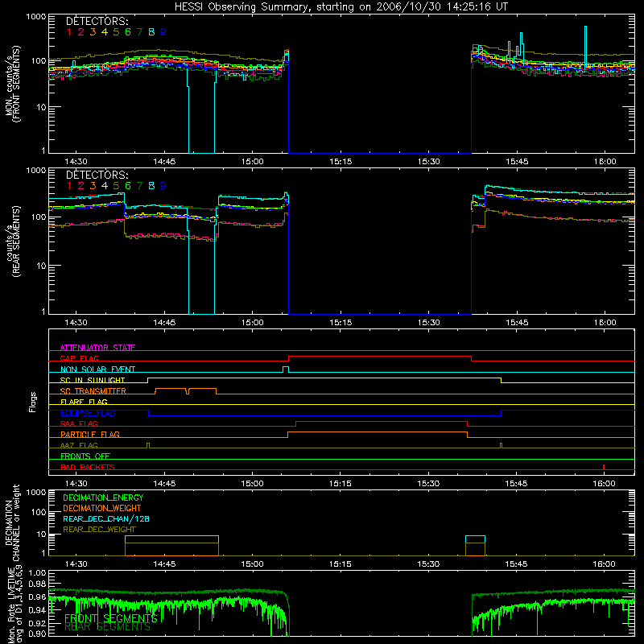Click the FRONTS_OFF flag label
This screenshot has width=644, height=644.
(x=85, y=456)
